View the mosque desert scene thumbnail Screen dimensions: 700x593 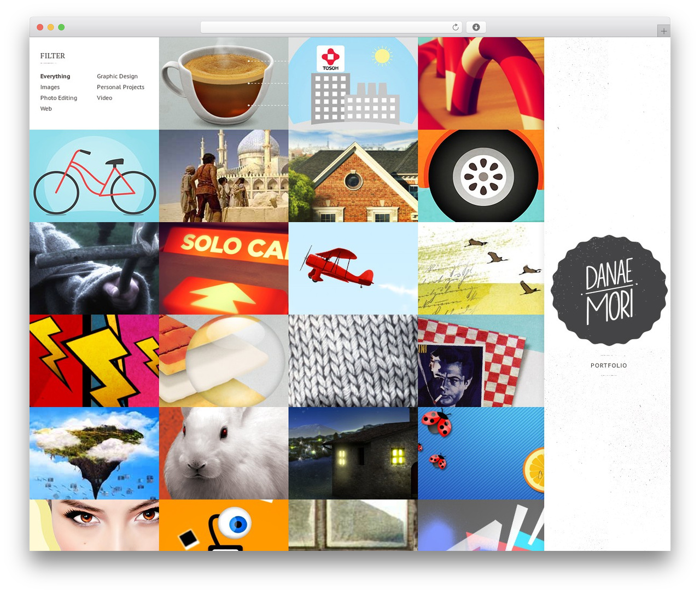[x=224, y=176]
